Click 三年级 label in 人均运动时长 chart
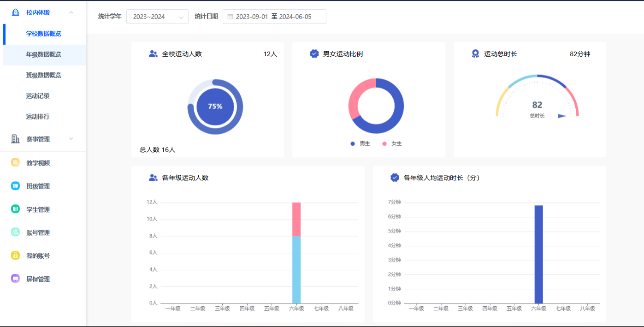This screenshot has height=327, width=644. (x=465, y=309)
